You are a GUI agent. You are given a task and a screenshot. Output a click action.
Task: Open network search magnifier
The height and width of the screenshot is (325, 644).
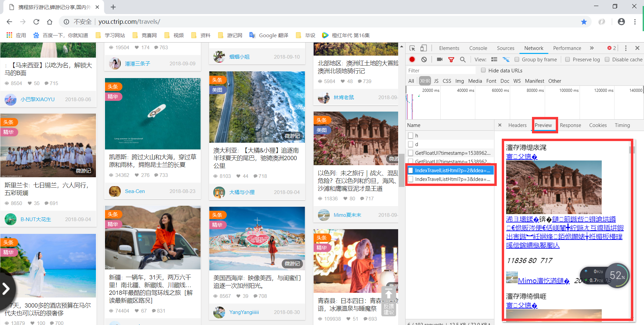pyautogui.click(x=463, y=59)
